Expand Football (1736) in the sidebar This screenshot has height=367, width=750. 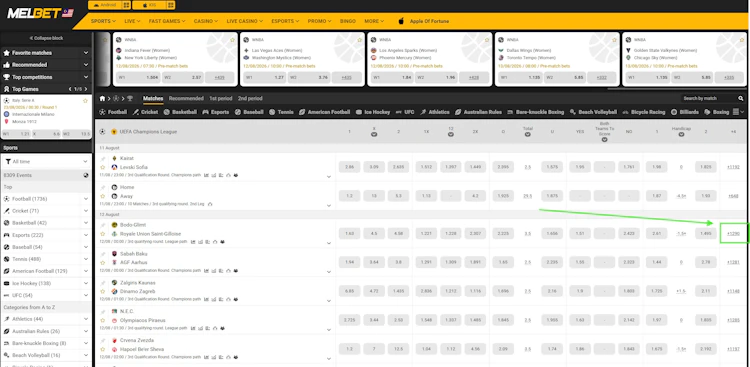(86, 199)
